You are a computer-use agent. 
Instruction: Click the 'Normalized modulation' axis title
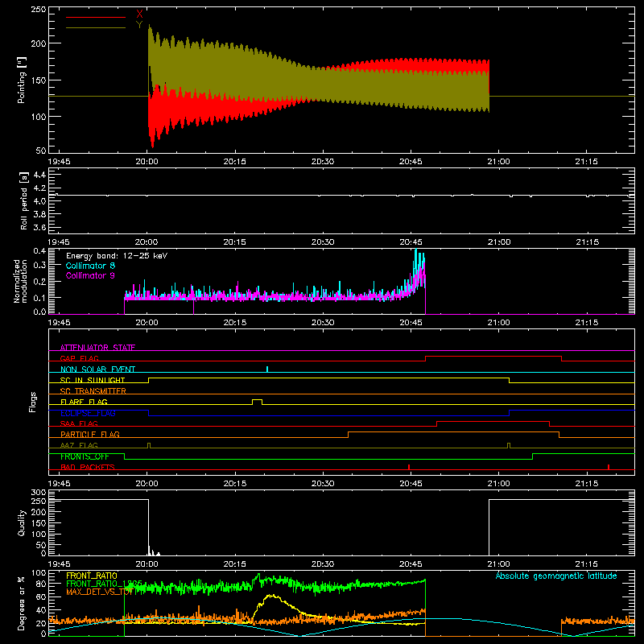21,281
